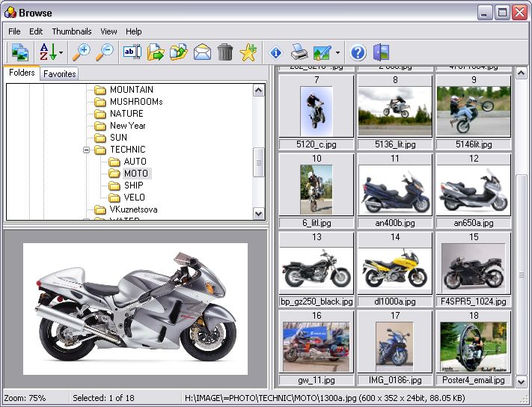The width and height of the screenshot is (532, 407).
Task: Click the folder tree vertical scrollbar thumb
Action: 259,162
